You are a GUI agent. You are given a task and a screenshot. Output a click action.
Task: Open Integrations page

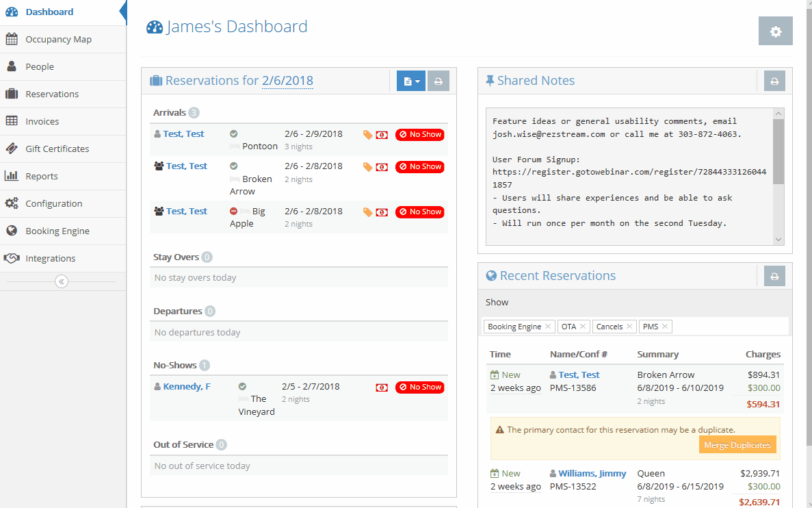click(x=63, y=259)
